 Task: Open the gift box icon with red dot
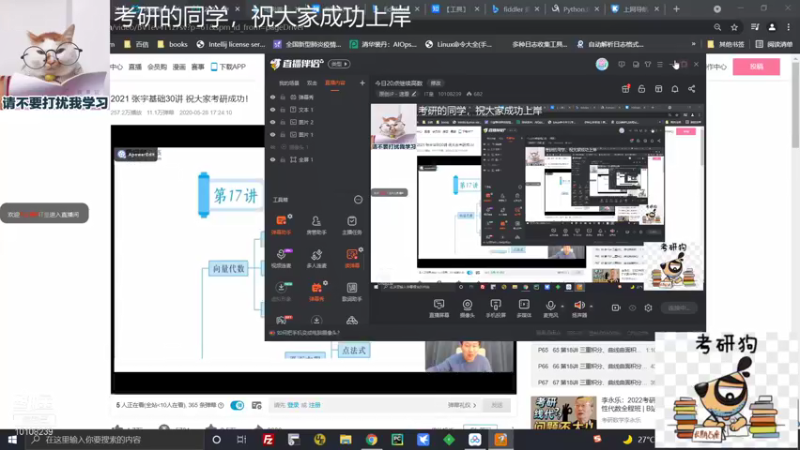626,89
